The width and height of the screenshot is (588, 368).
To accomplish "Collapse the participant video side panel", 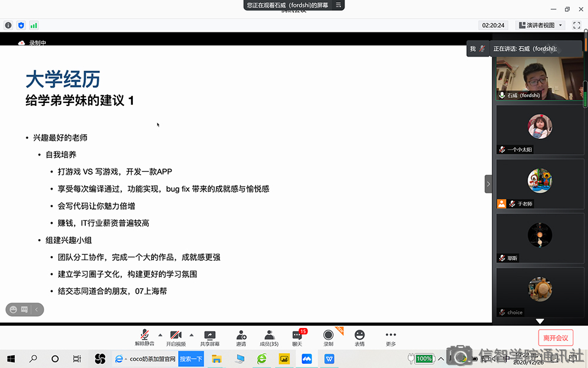I will point(488,184).
